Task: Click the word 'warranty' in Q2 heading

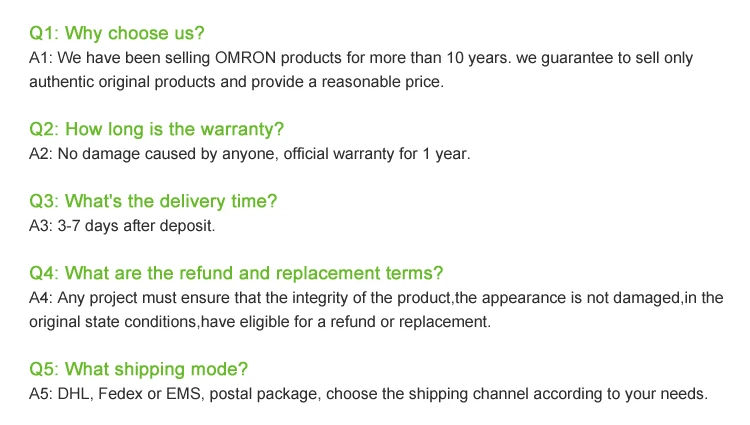Action: coord(242,130)
